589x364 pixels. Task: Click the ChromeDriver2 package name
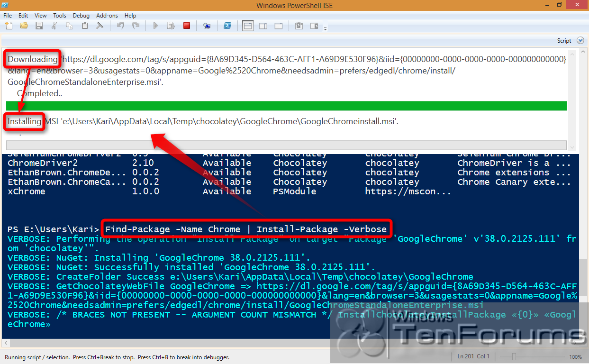click(43, 163)
